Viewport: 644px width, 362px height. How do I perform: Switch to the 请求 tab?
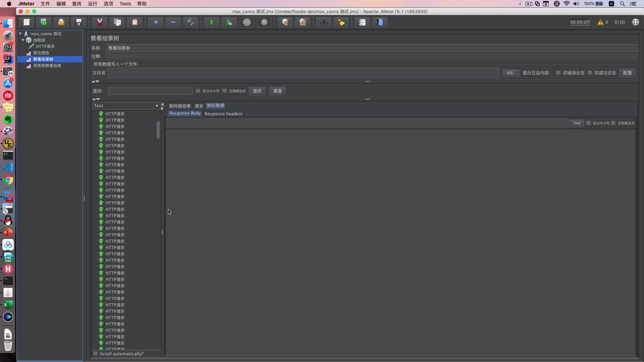(199, 106)
